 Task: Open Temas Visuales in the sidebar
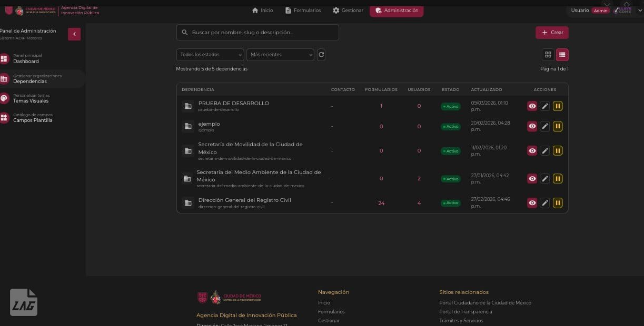41,98
